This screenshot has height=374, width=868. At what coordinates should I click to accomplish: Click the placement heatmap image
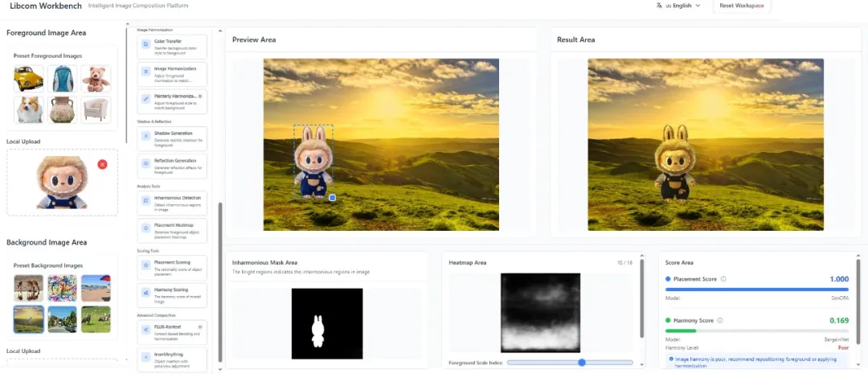click(540, 313)
